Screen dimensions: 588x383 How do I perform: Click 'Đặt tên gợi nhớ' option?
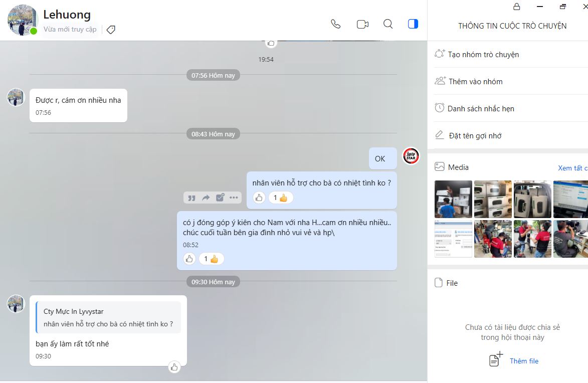tap(475, 135)
